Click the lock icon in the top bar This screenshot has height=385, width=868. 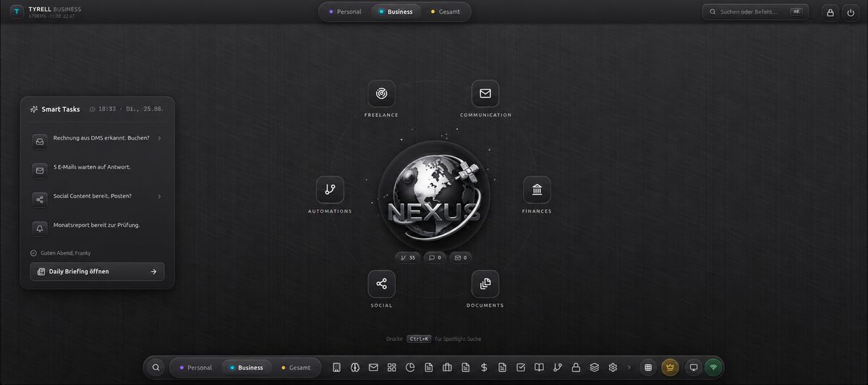click(830, 12)
